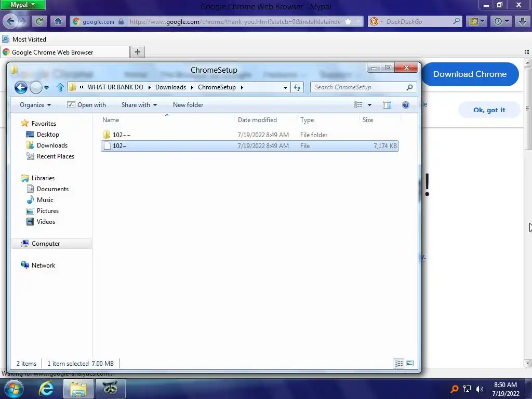Viewport: 532px width, 399px height.
Task: Click WHAT UR BANK DO breadcrumb
Action: pyautogui.click(x=115, y=87)
